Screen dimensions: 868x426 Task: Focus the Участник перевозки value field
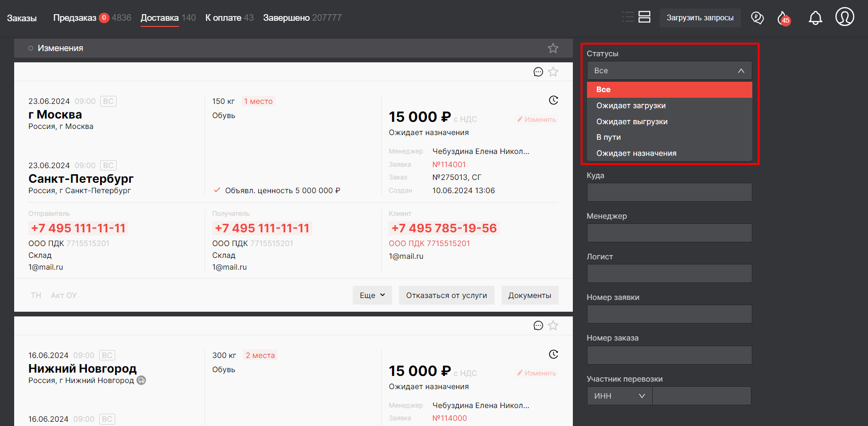pyautogui.click(x=702, y=396)
